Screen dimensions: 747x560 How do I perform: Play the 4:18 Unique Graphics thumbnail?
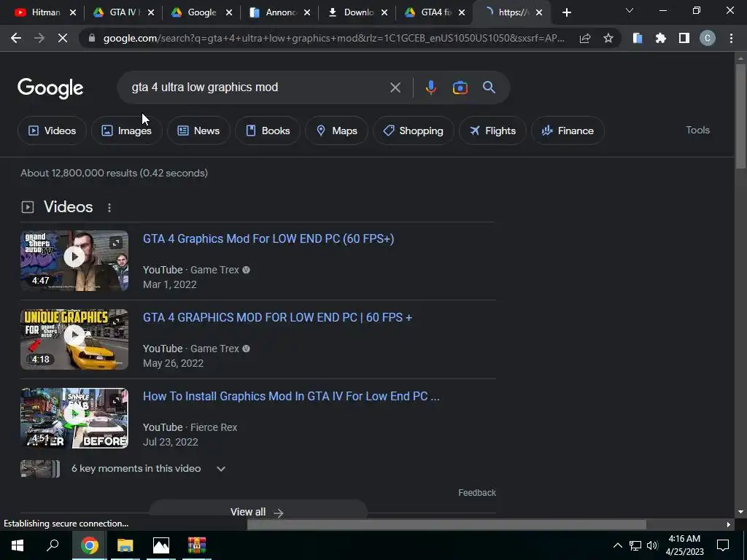[x=74, y=340]
